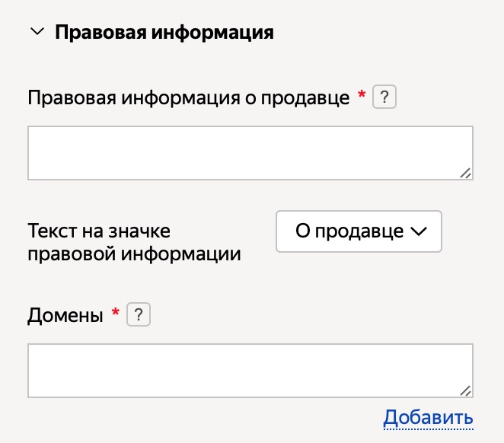Open help for Правовая информация о продавце
Screen dimensions: 504x443
[x=384, y=97]
